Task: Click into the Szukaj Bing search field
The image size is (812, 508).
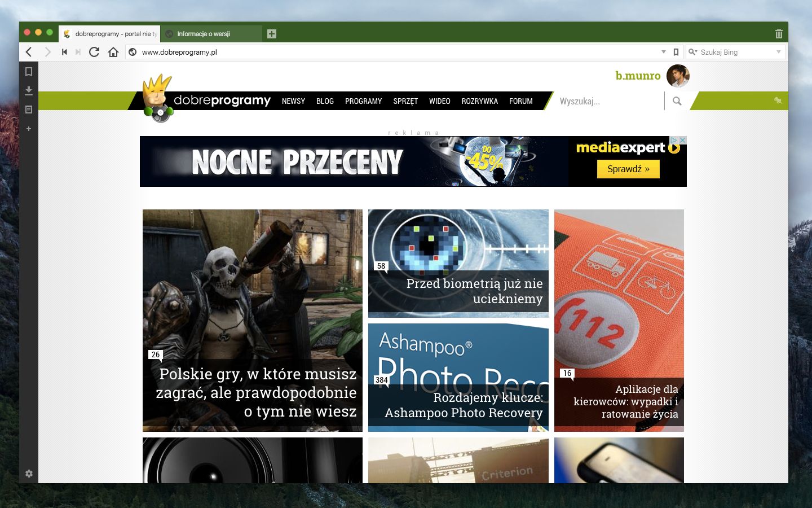Action: point(736,52)
